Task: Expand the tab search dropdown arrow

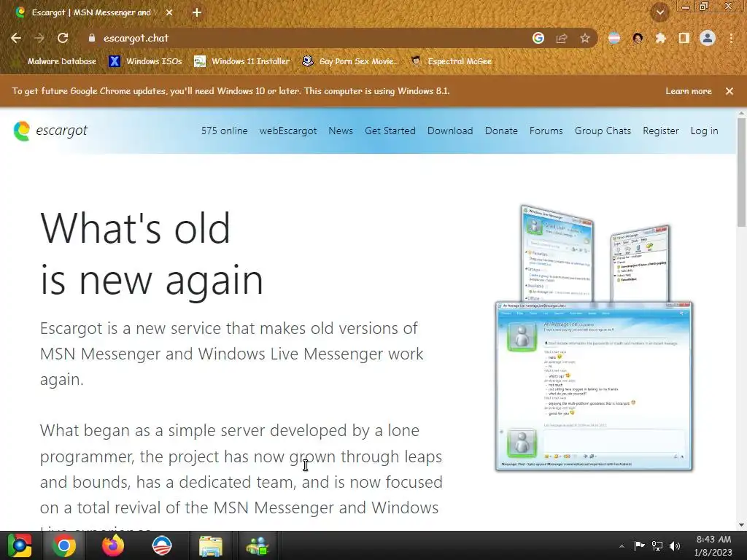Action: tap(659, 13)
